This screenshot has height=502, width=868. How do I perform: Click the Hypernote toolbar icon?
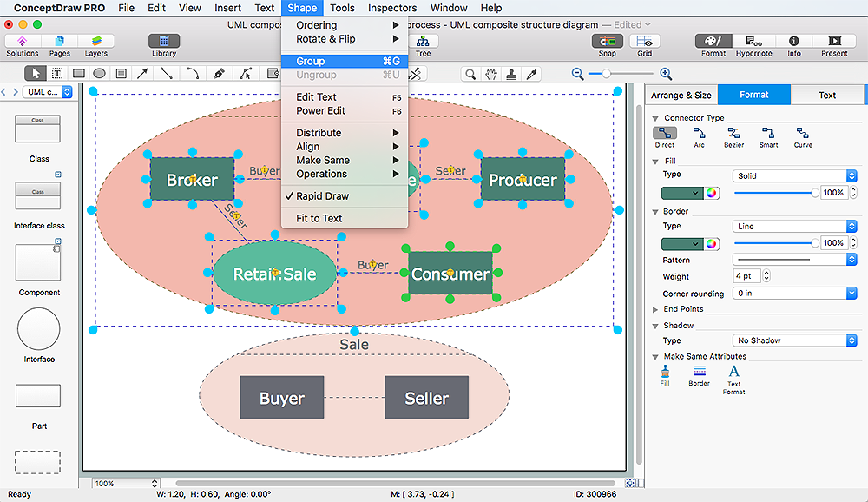[x=753, y=42]
